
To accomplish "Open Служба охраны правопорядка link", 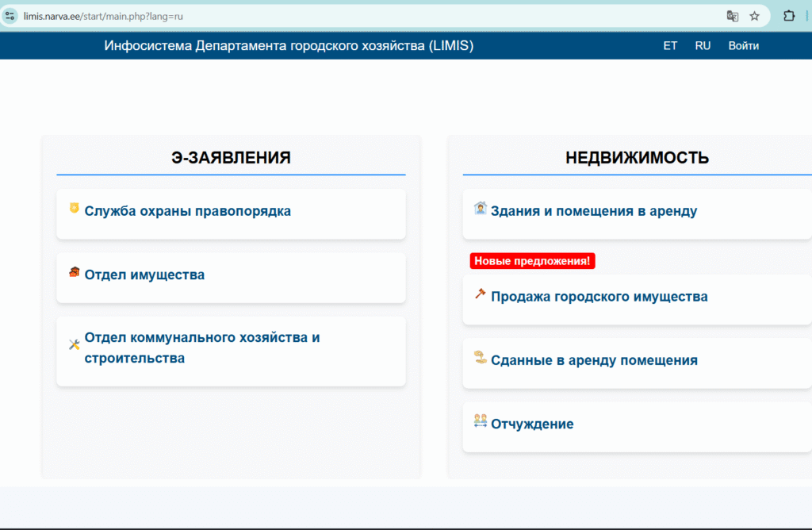I will (188, 211).
